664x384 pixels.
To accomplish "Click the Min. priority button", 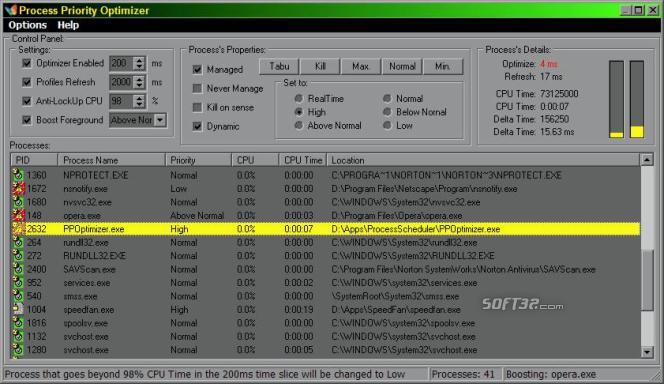I will pyautogui.click(x=443, y=66).
